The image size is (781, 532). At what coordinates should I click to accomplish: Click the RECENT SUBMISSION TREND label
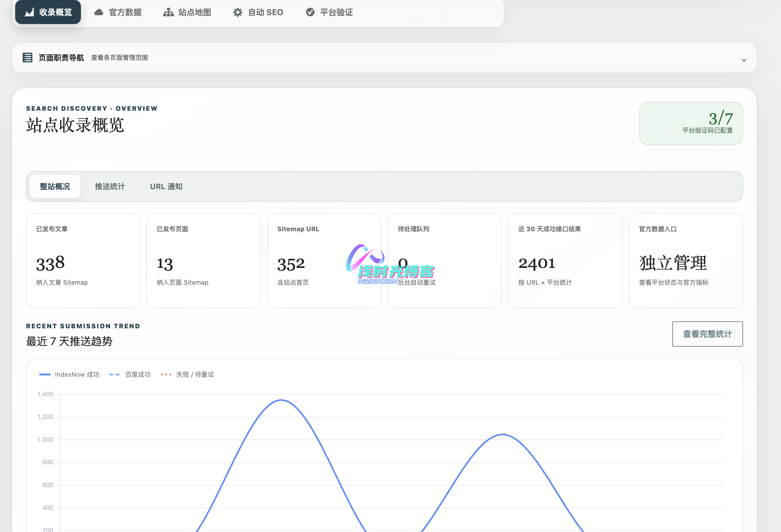coord(83,326)
